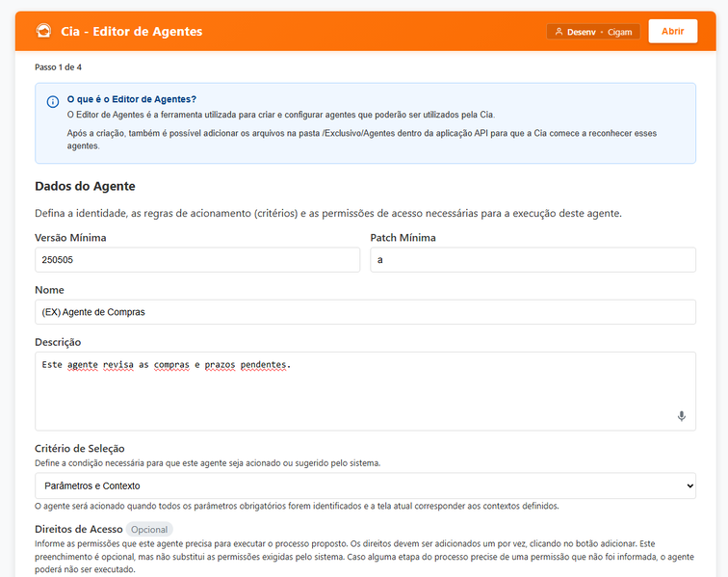The image size is (728, 577).
Task: Open the Critério de Seleção dropdown
Action: (365, 485)
